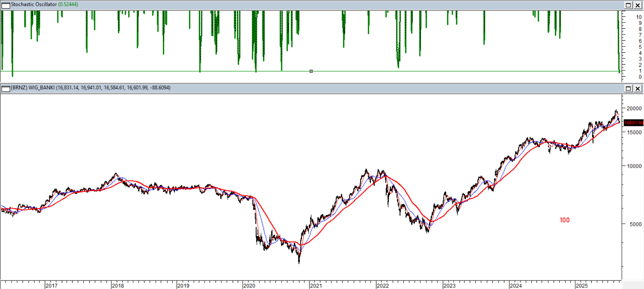Select the 2017 label on the time axis
This screenshot has width=644, height=289.
coord(51,286)
